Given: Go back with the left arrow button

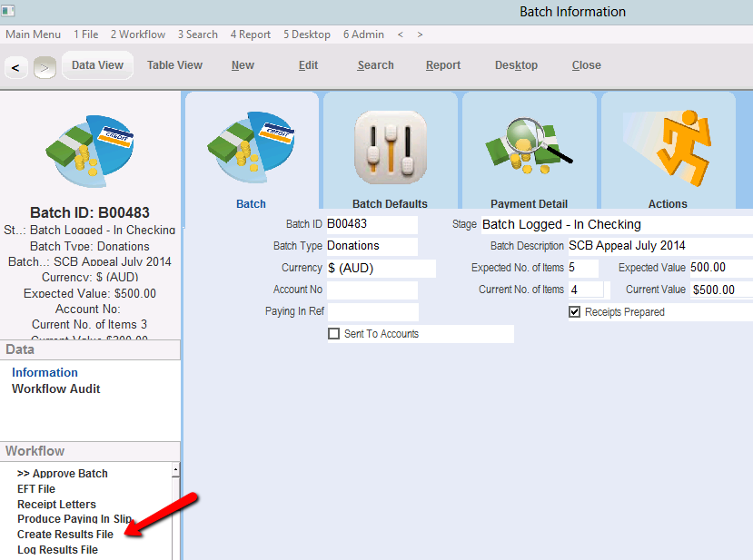Looking at the screenshot, I should click(x=15, y=68).
